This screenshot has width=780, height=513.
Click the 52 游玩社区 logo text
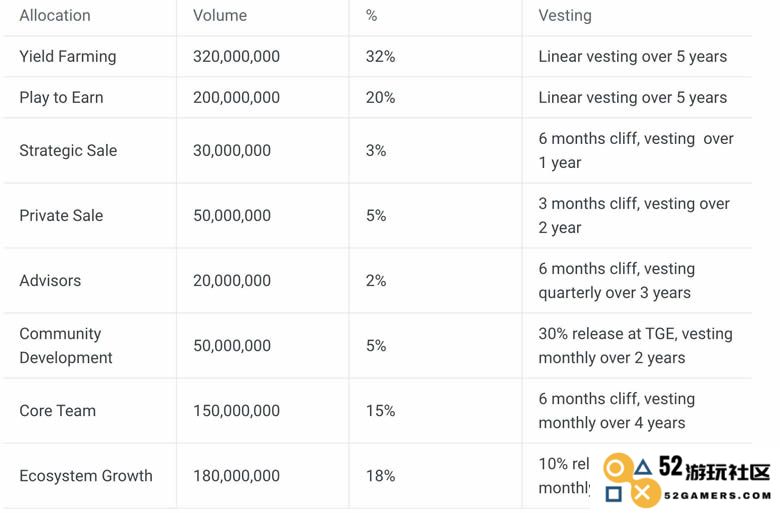coord(714,468)
